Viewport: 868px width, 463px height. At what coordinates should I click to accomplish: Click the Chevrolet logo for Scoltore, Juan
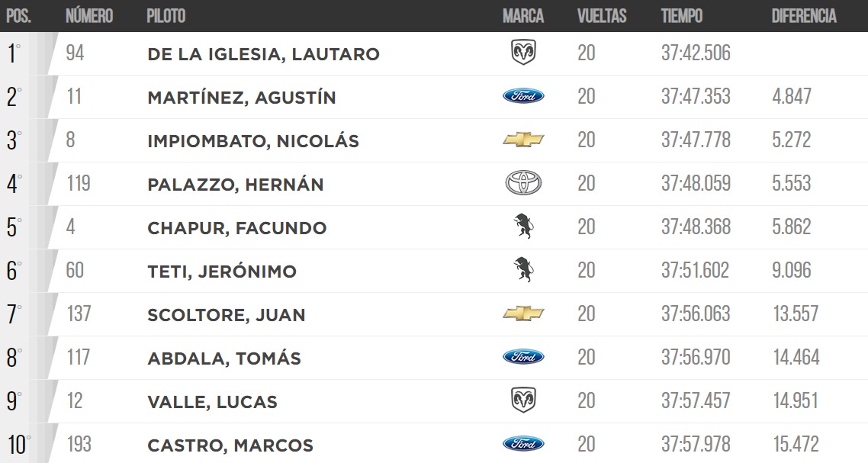[x=523, y=313]
